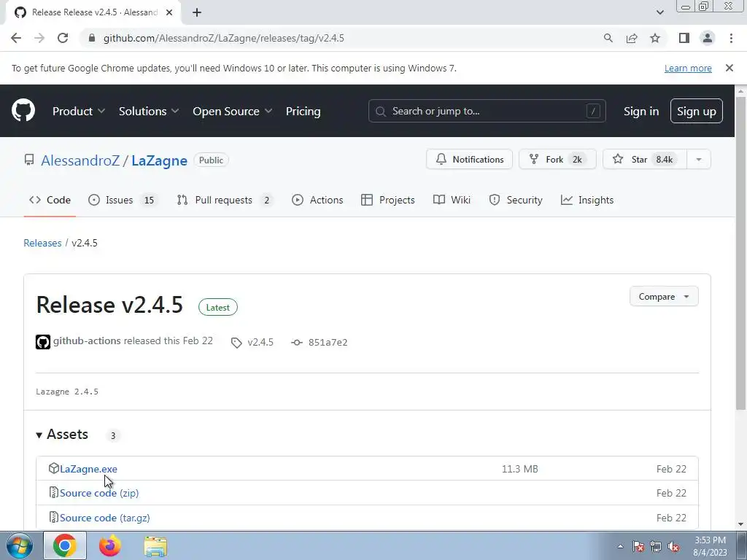The height and width of the screenshot is (560, 747).
Task: Download Source code (tar.gz)
Action: coord(105,518)
